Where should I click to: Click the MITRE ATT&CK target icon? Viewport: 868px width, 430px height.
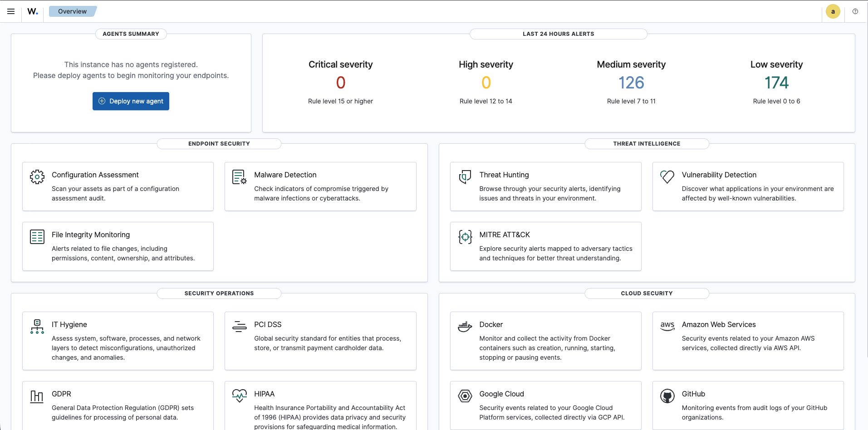[465, 237]
